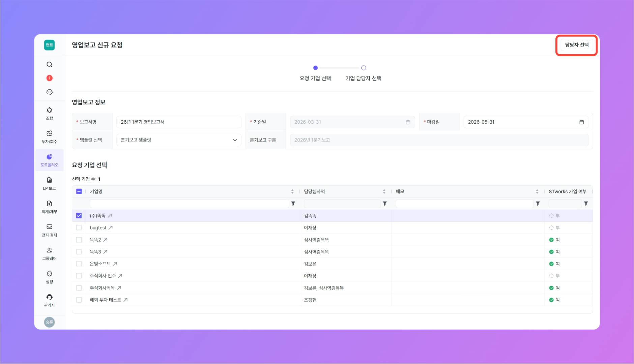Check the bugtest row checkbox
The image size is (634, 364).
point(79,228)
